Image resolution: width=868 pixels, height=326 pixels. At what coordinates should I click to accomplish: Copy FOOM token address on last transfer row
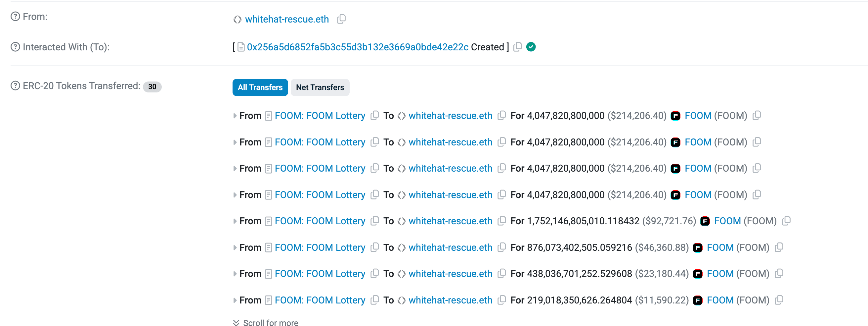779,300
